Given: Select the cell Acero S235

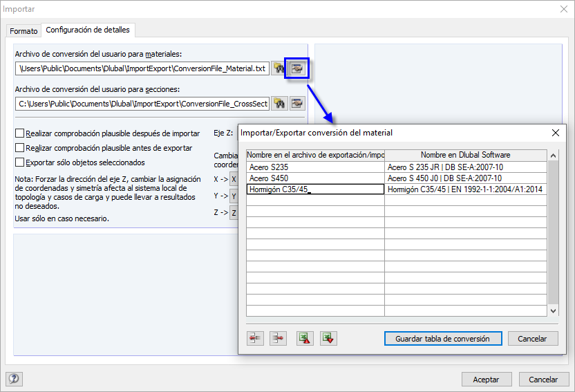Looking at the screenshot, I should [315, 167].
